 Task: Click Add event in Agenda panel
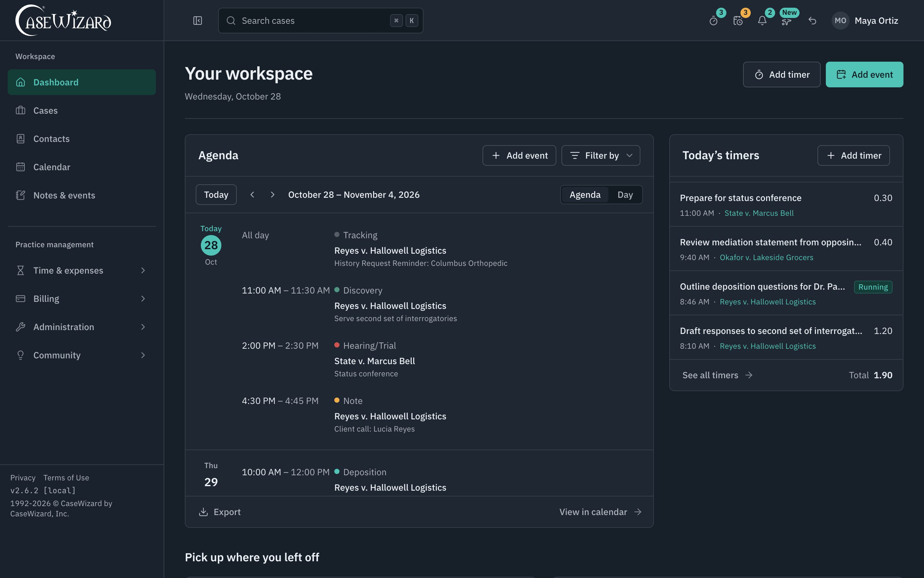519,155
